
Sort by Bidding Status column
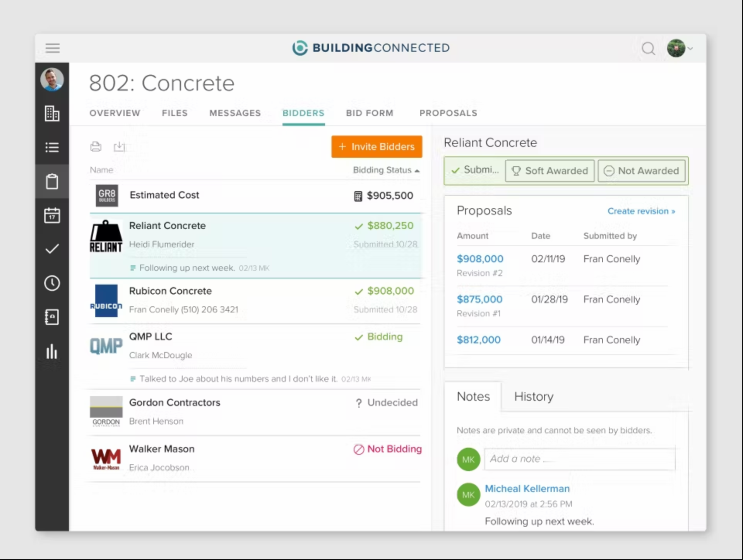386,170
